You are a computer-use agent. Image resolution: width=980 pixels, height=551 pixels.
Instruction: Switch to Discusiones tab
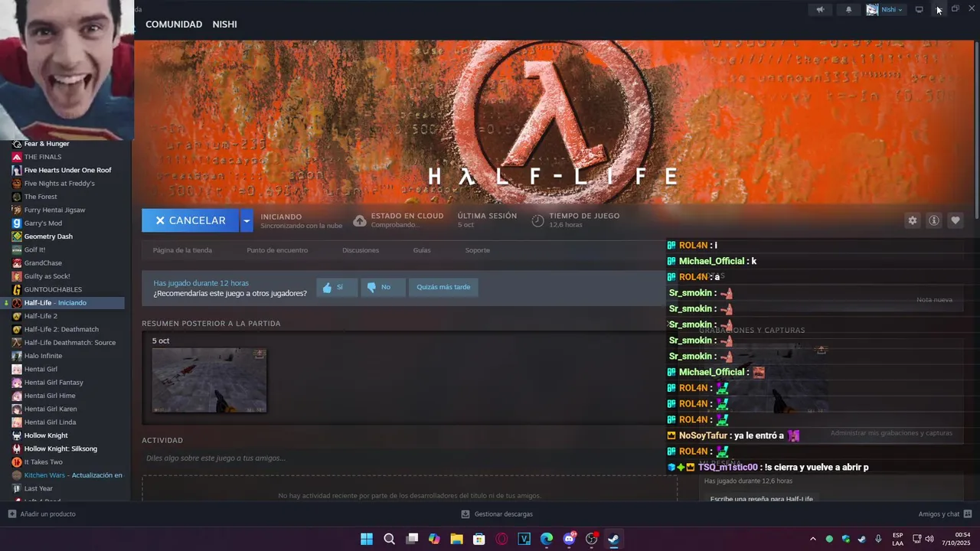[x=361, y=250]
